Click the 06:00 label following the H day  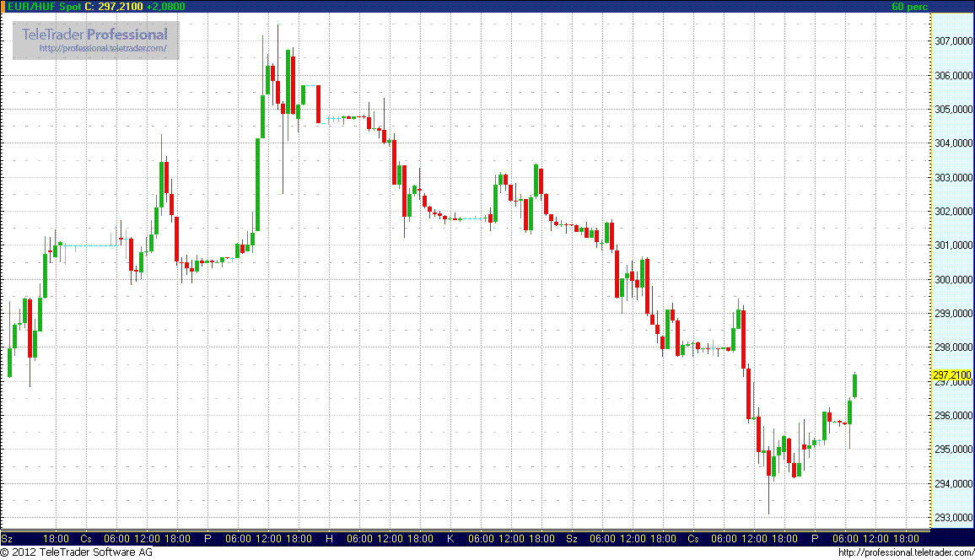(359, 539)
